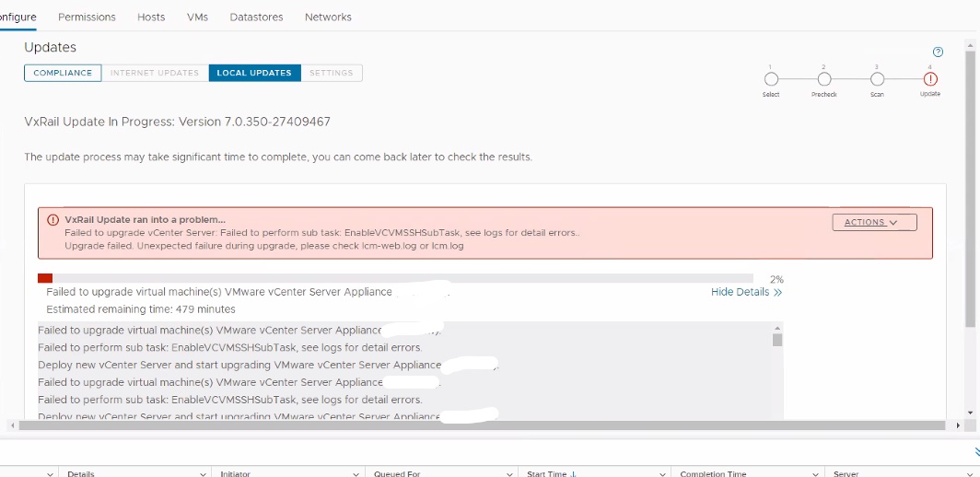This screenshot has width=980, height=477.
Task: Click the horizontal scrollbar right arrow
Action: (x=958, y=425)
